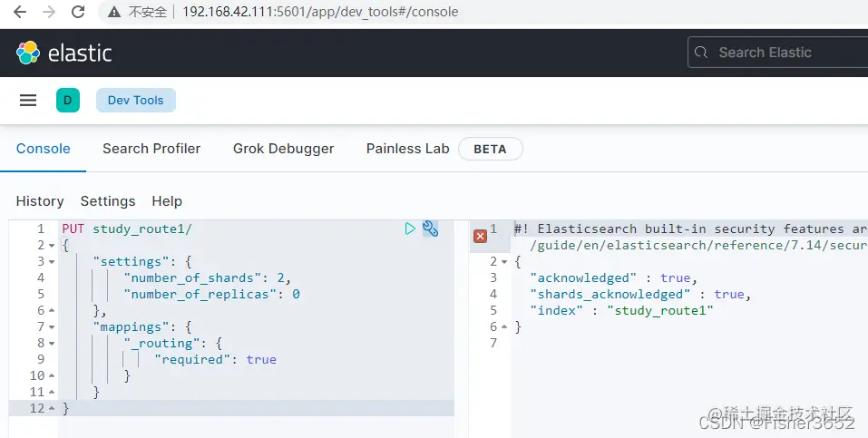Click editor line number 4
This screenshot has width=868, height=438.
click(x=41, y=278)
